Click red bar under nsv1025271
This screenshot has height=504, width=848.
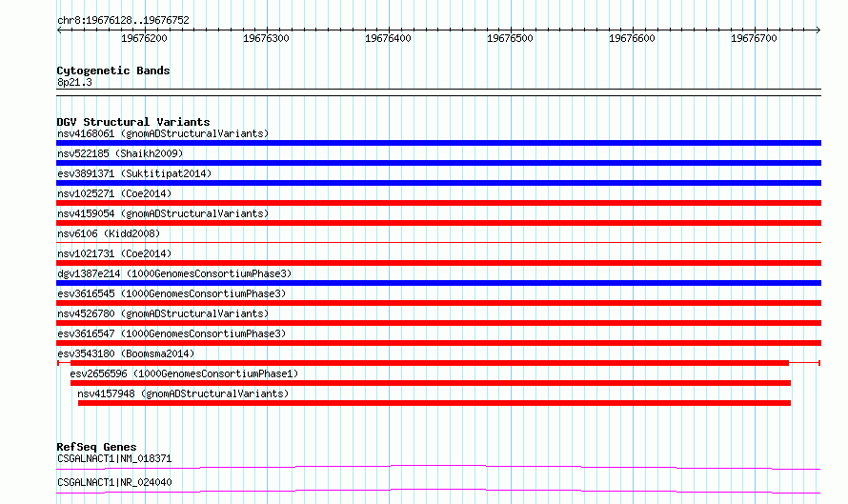[438, 203]
